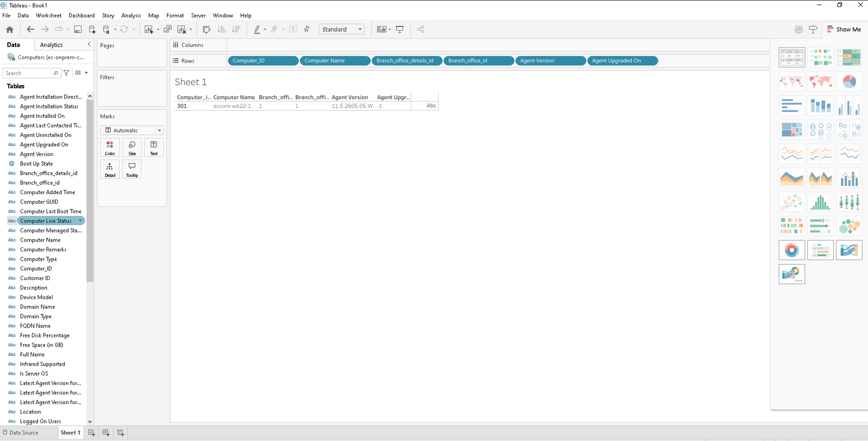
Task: Click the New Data Source icon
Action: point(92,30)
